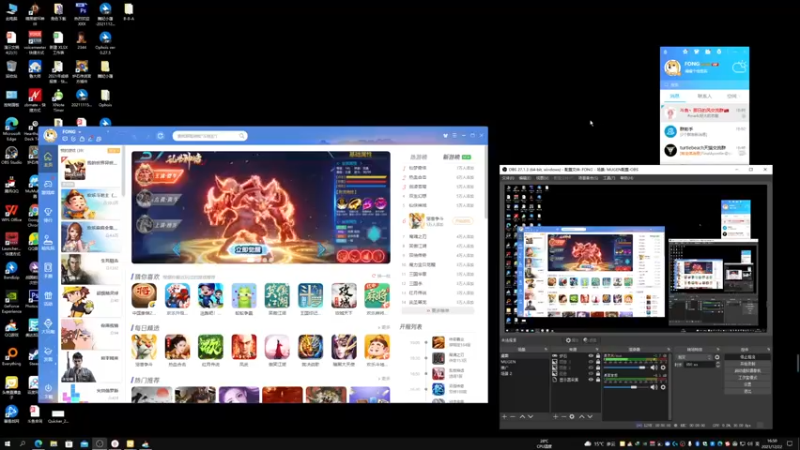Click the 换一批 refresh link beside 猜你喜欢

[x=382, y=276]
